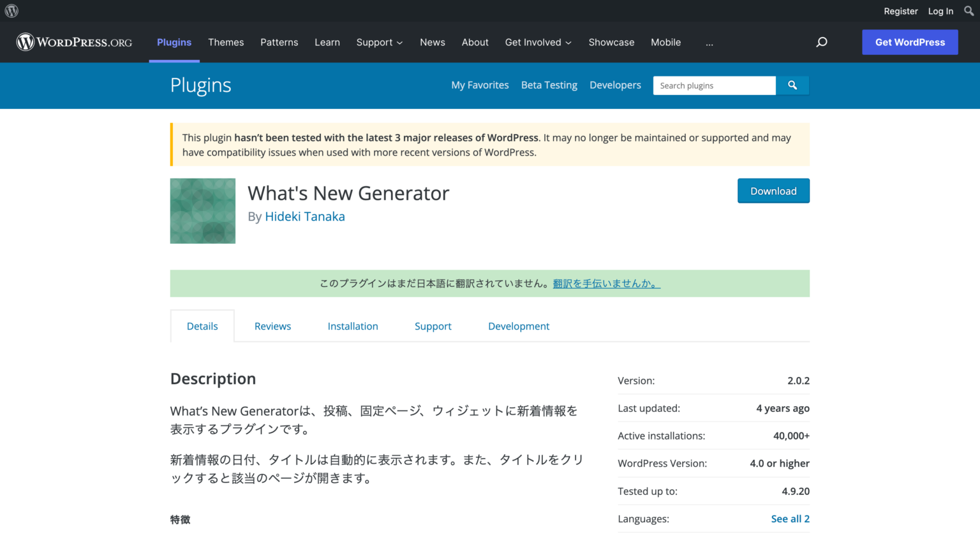The width and height of the screenshot is (980, 537).
Task: Click the green What's New Generator plugin thumbnail
Action: coord(202,211)
